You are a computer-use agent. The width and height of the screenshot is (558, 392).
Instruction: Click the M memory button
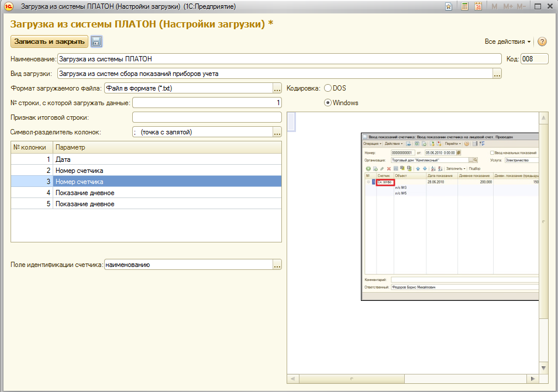coord(494,6)
